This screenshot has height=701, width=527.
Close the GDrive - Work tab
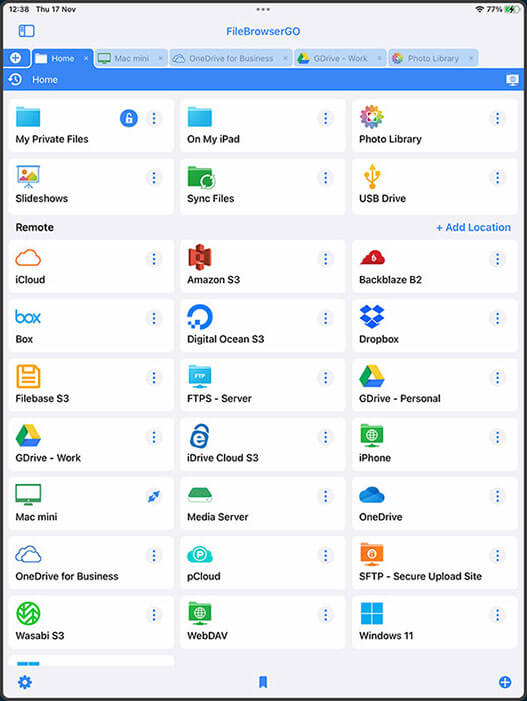pos(379,59)
